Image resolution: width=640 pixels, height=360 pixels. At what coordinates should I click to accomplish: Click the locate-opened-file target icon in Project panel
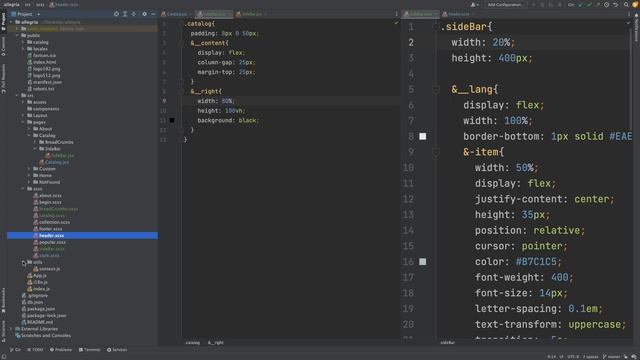[116, 14]
